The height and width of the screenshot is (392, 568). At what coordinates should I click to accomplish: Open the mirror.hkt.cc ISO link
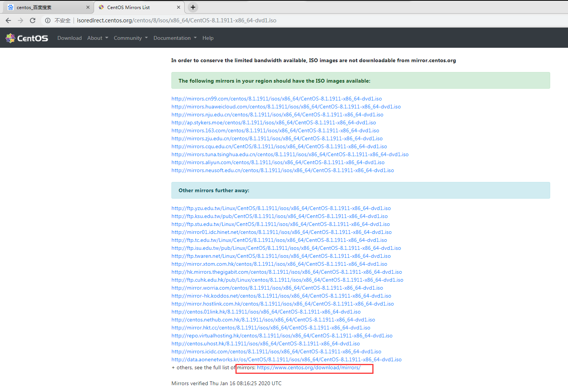click(271, 328)
